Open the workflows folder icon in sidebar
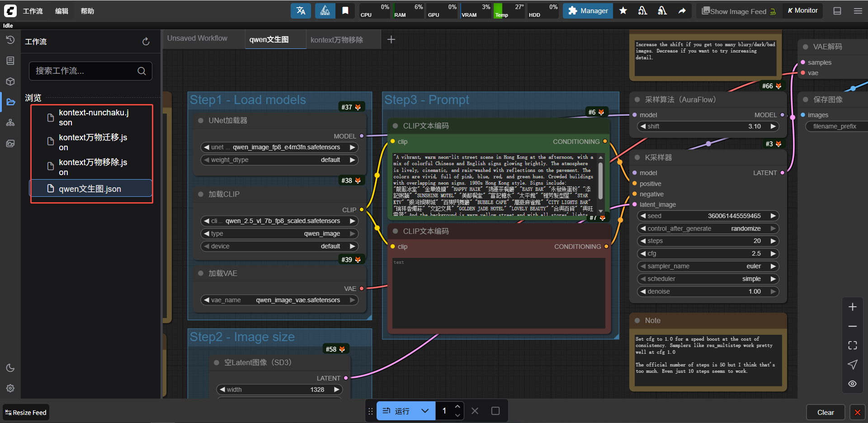The width and height of the screenshot is (868, 423). coord(10,102)
